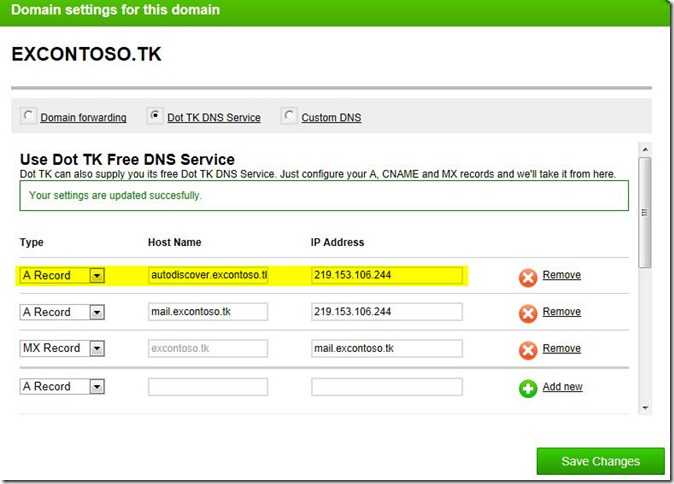
Task: Click red remove icon for mail.excontoso.tk record
Action: [528, 313]
